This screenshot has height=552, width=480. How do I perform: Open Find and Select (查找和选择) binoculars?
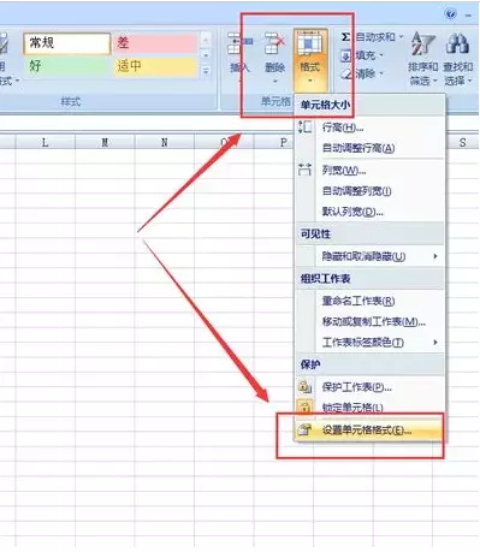[x=458, y=59]
